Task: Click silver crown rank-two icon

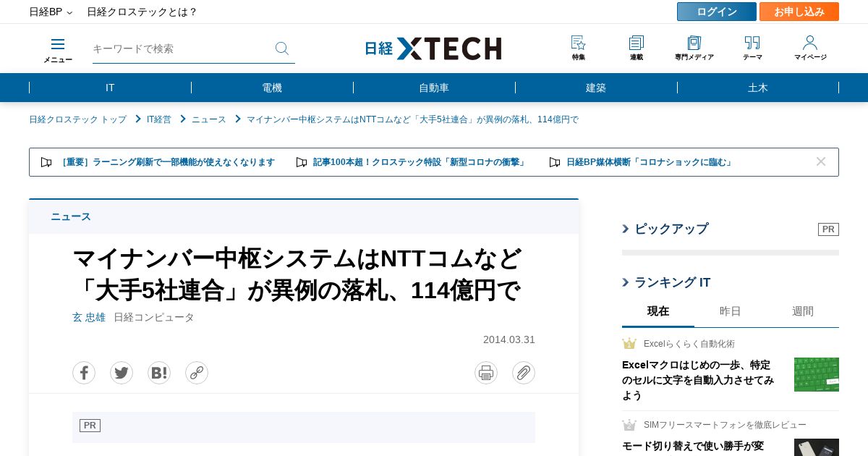Action: coord(629,425)
